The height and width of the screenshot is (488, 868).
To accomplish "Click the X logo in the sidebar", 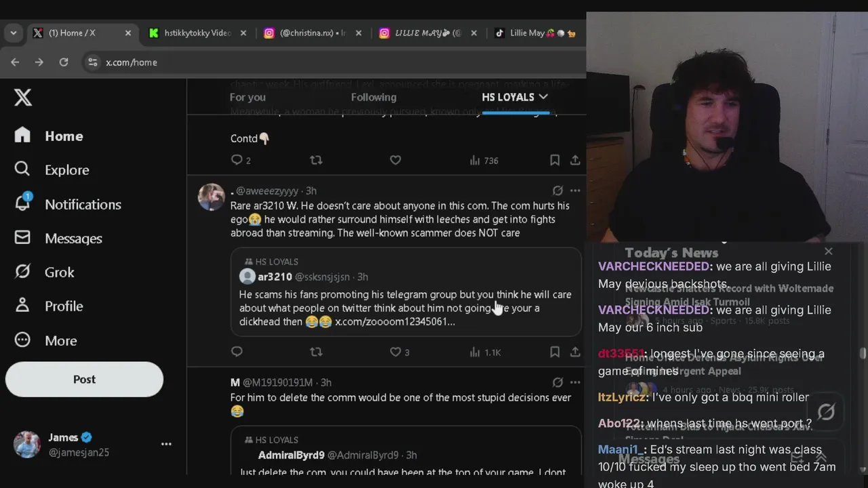I will coord(23,98).
